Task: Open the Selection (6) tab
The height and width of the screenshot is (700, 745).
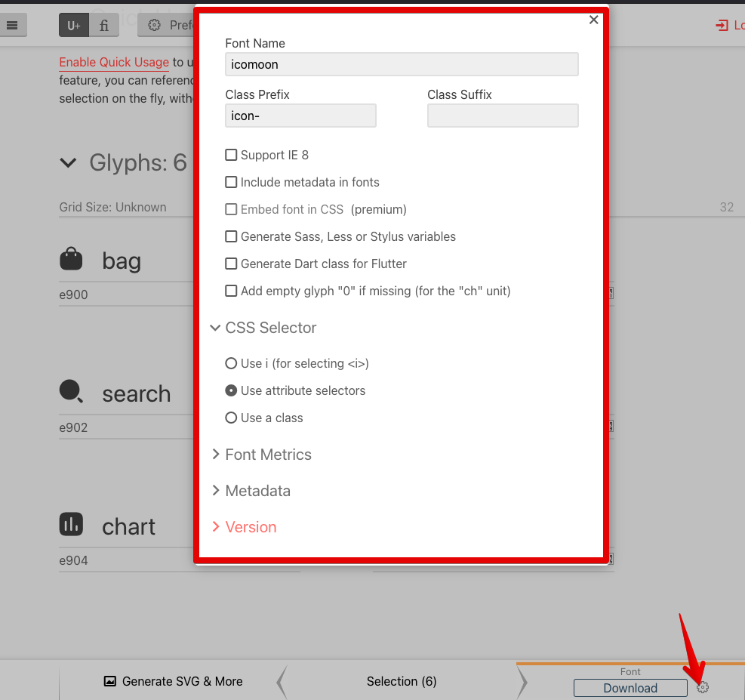Action: pyautogui.click(x=402, y=681)
